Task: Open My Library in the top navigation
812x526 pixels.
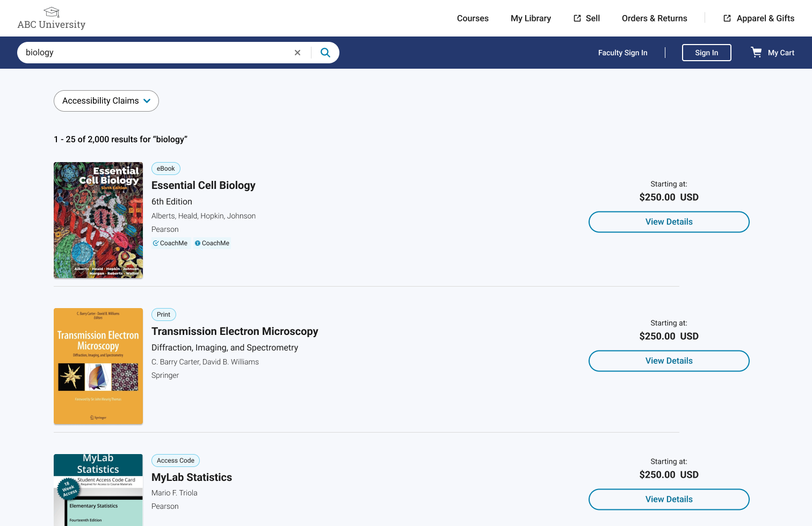Action: coord(531,18)
